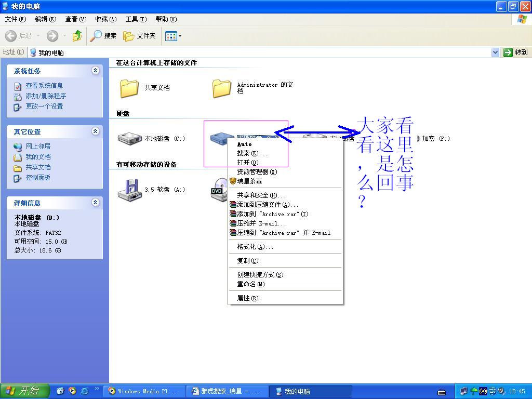The height and width of the screenshot is (399, 532).
Task: Click the keyboard language bar icon
Action: coord(442,392)
